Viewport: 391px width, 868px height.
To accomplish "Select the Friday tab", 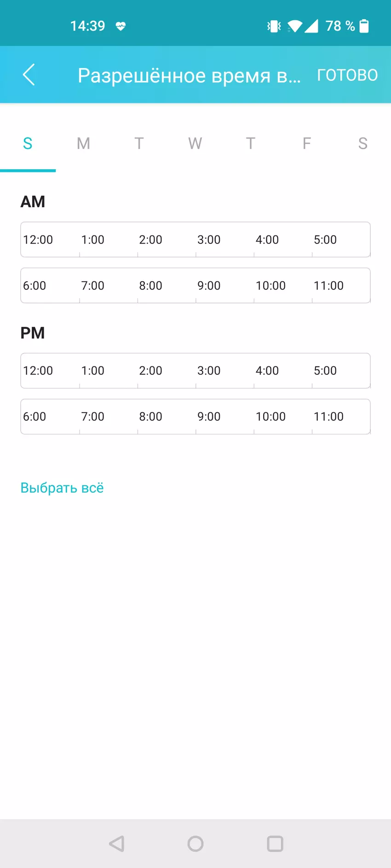I will 307,143.
